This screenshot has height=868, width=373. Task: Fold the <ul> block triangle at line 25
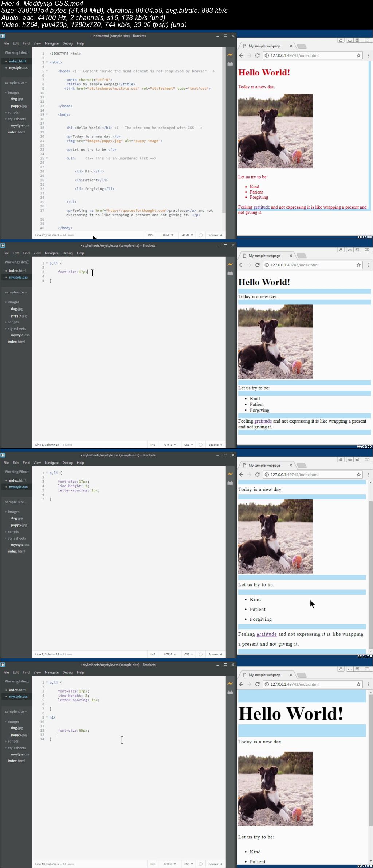47,158
